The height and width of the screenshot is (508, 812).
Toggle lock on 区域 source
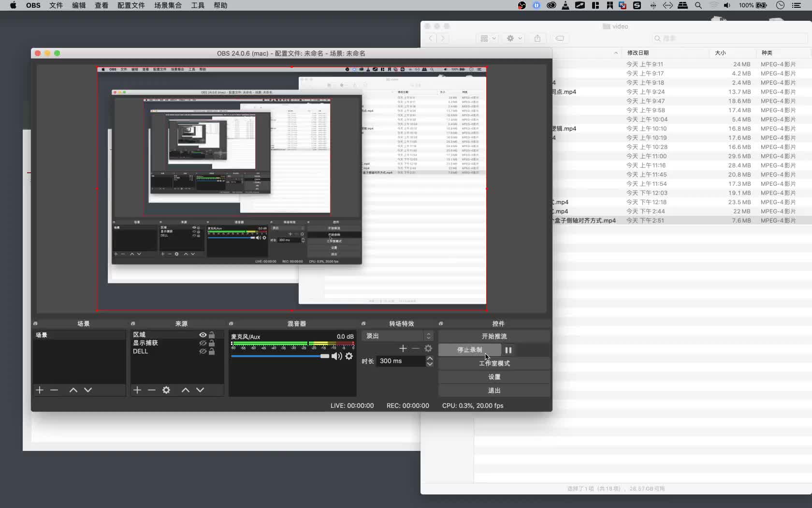(212, 335)
